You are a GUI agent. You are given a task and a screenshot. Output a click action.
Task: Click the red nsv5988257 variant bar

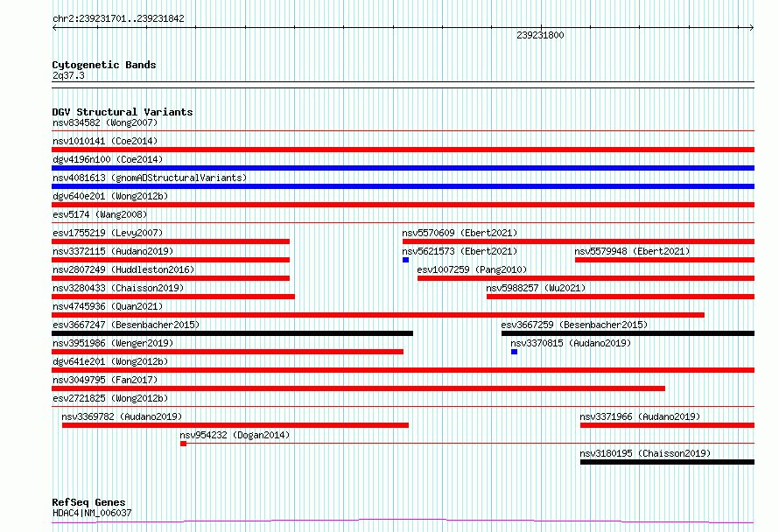point(621,297)
